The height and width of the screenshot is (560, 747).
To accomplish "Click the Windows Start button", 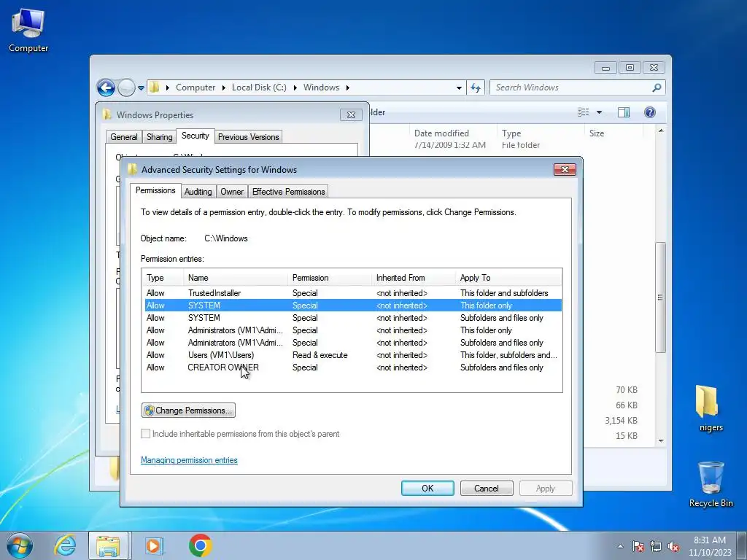I will [x=20, y=545].
